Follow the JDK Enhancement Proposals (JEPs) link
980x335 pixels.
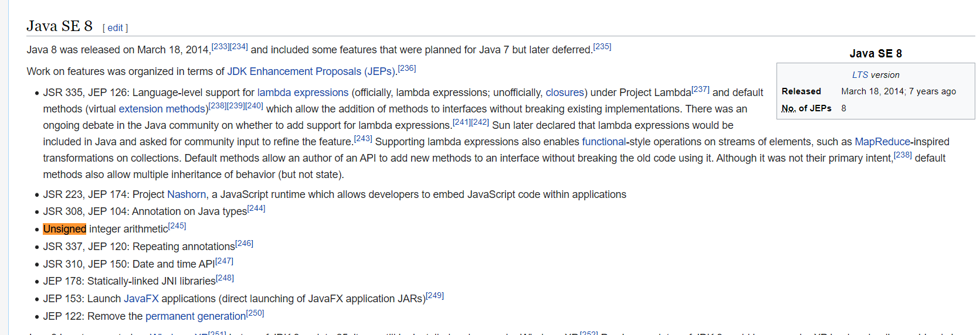(x=312, y=71)
